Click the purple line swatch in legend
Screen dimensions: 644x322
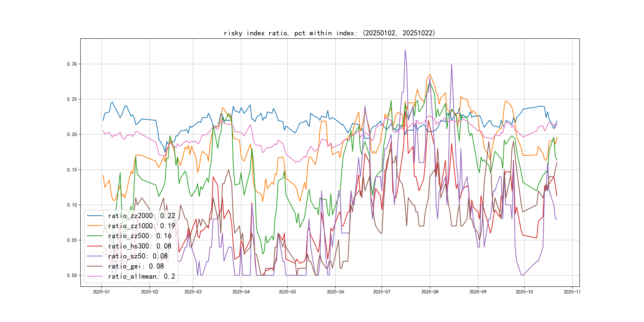click(x=94, y=256)
